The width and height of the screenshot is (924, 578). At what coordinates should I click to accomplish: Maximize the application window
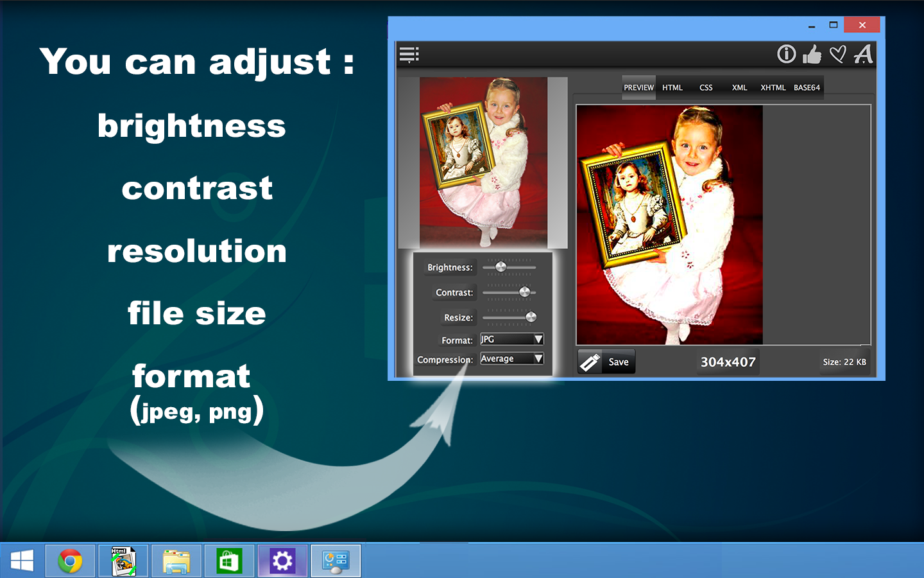(x=834, y=25)
